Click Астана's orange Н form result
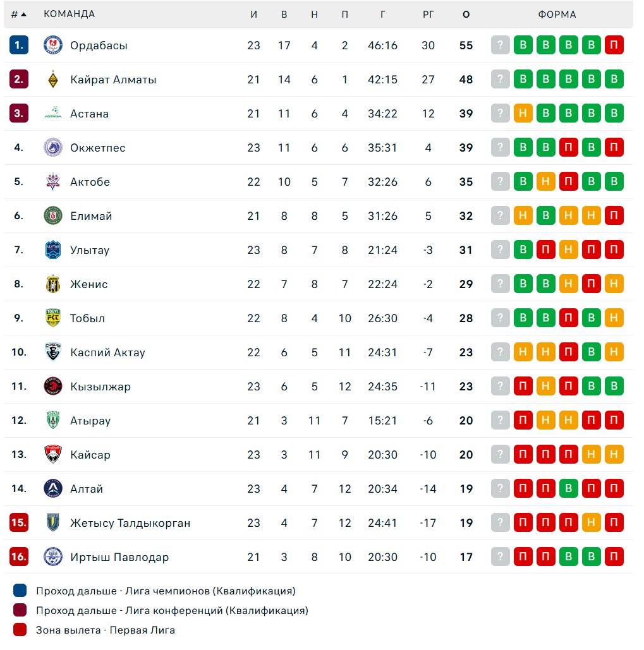The width and height of the screenshot is (644, 650). coord(523,113)
